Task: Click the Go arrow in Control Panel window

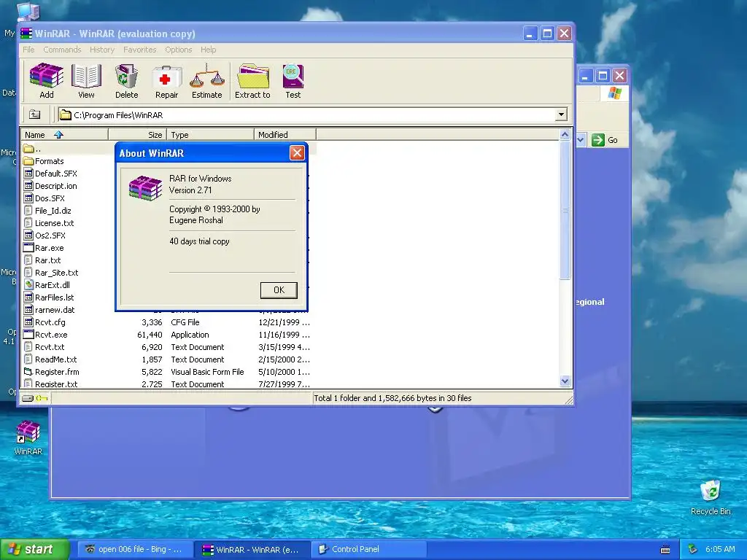Action: click(x=597, y=140)
